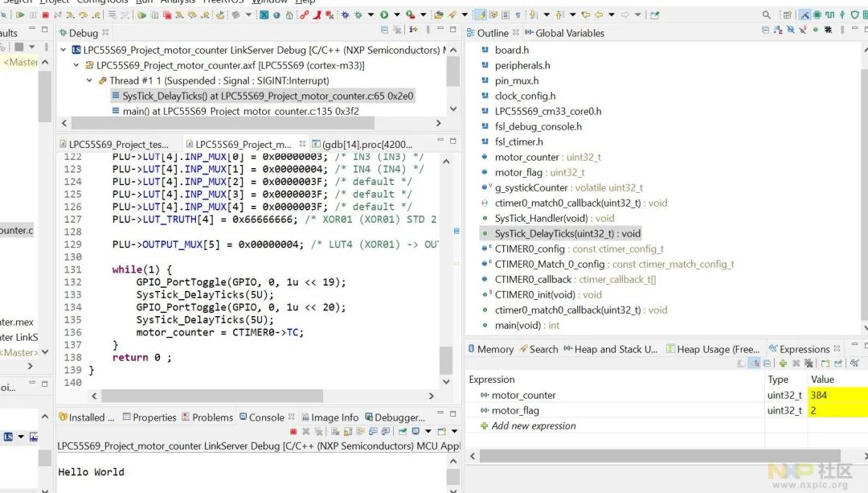Screen dimensions: 868x493
Task: Toggle hide fields filter in Outline toolbar
Action: point(791,31)
